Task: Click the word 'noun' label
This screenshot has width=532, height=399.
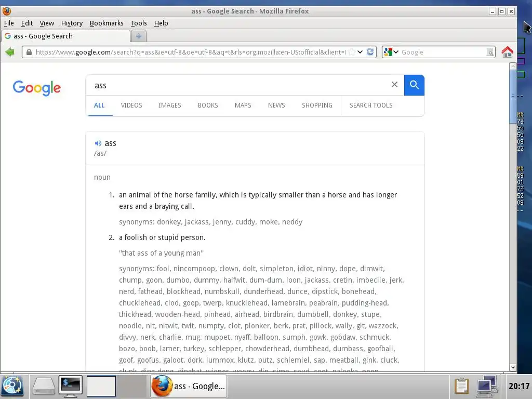Action: 102,177
